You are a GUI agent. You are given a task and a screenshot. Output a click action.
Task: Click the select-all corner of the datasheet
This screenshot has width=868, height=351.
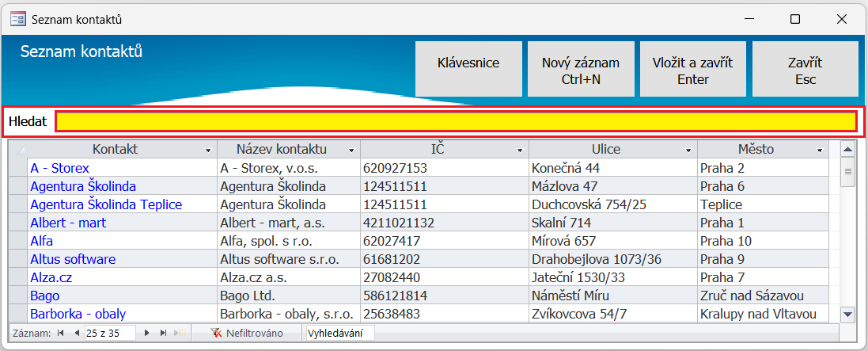(x=18, y=149)
